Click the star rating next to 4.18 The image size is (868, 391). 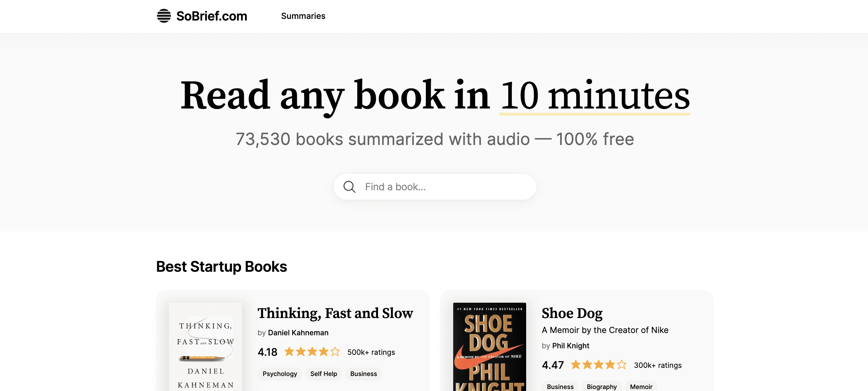[312, 352]
